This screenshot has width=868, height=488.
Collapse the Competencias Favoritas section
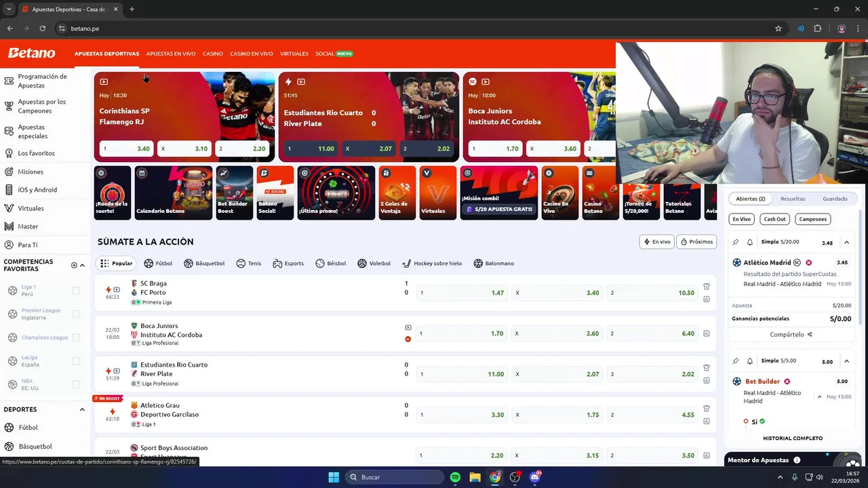[82, 265]
